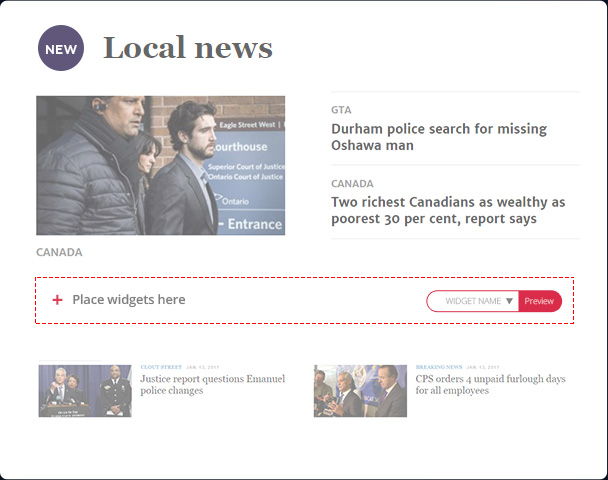This screenshot has height=480, width=608.
Task: Open the courthouse photo article
Action: 161,166
